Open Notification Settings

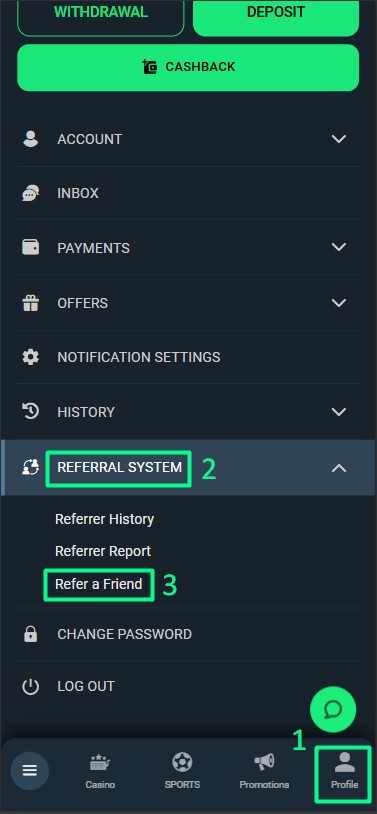(188, 357)
